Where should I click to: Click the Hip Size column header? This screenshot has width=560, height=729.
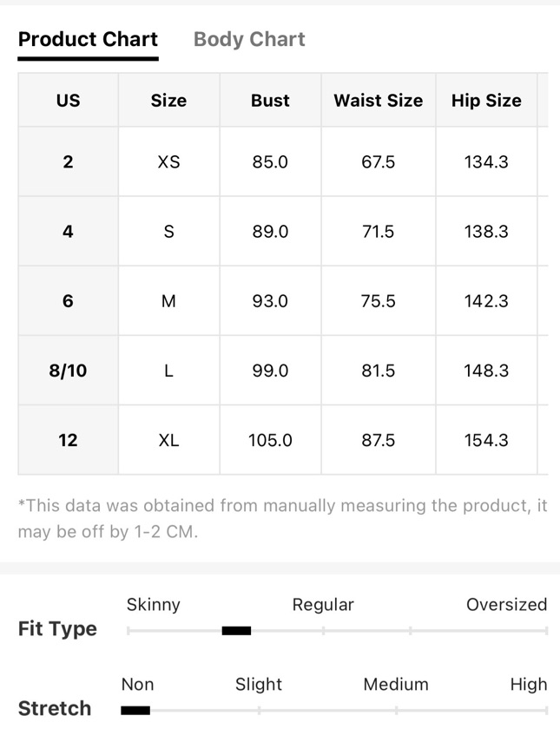[x=486, y=101]
